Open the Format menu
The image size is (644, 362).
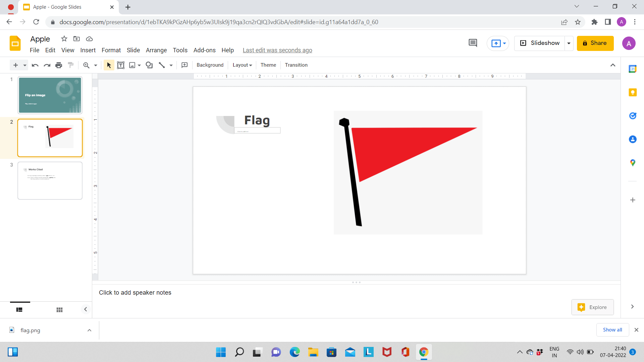111,50
